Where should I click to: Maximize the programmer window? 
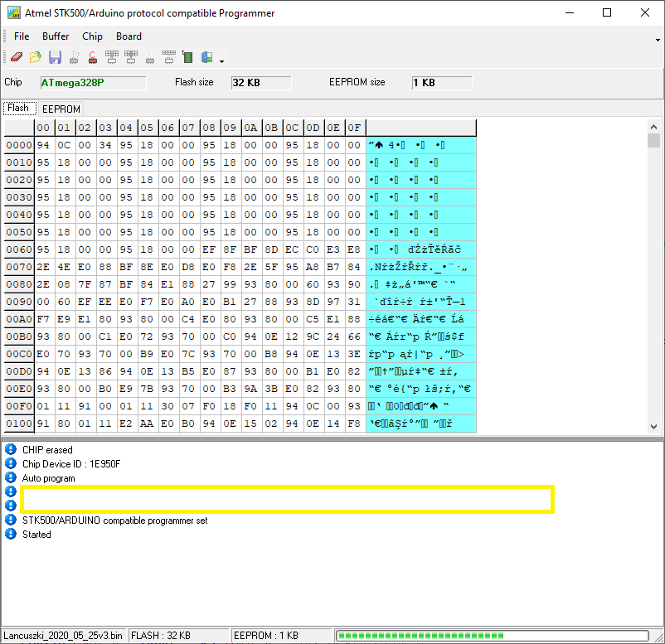607,12
